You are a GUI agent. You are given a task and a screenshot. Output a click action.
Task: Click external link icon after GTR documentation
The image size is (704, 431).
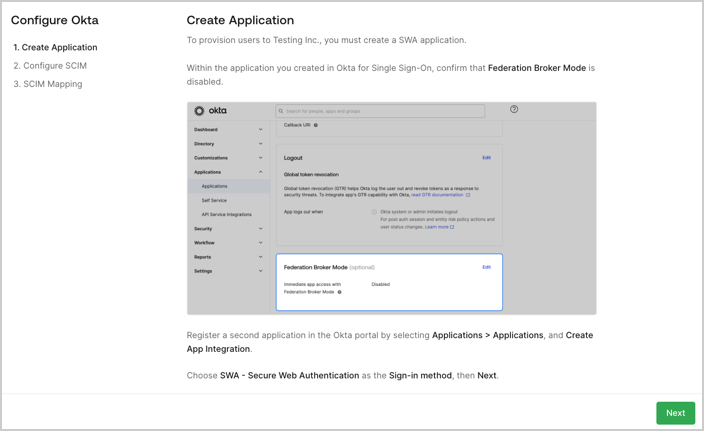[x=468, y=195]
